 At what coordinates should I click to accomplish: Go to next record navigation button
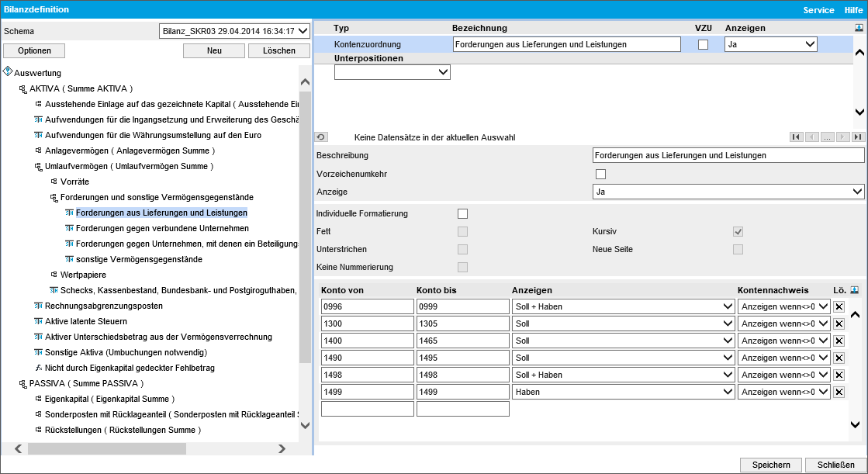[x=842, y=137]
